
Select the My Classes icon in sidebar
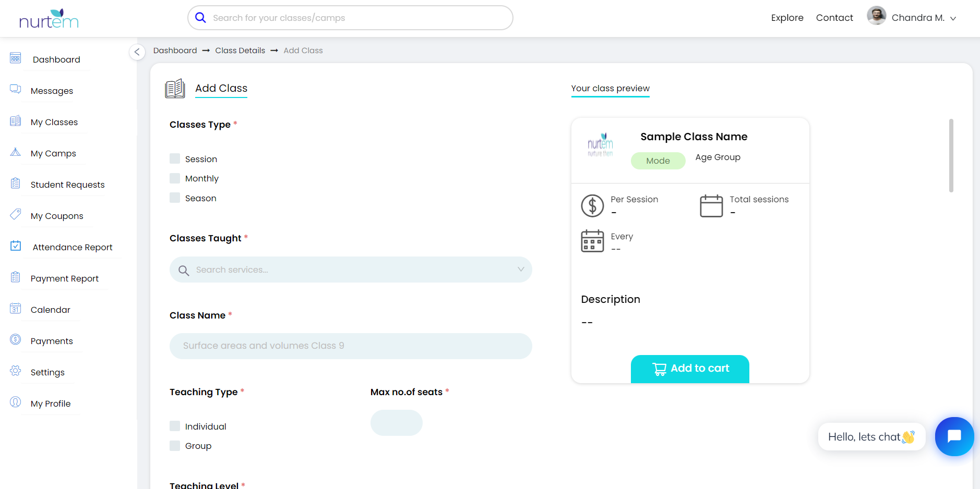pos(15,121)
